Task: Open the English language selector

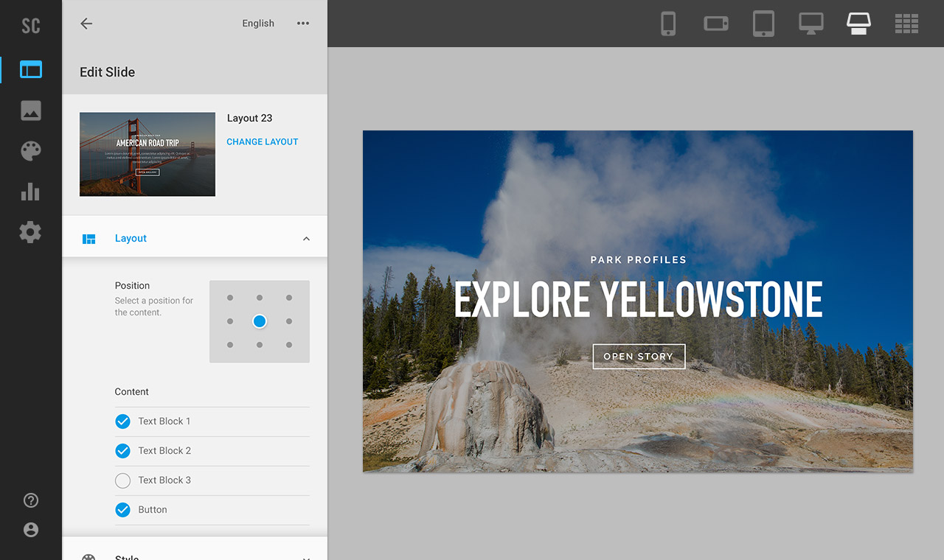Action: (x=258, y=24)
